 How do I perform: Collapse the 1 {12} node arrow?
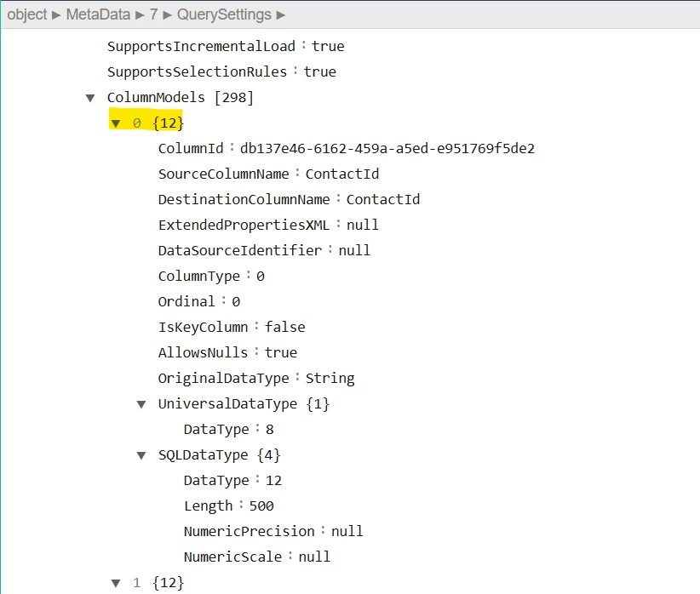(116, 583)
